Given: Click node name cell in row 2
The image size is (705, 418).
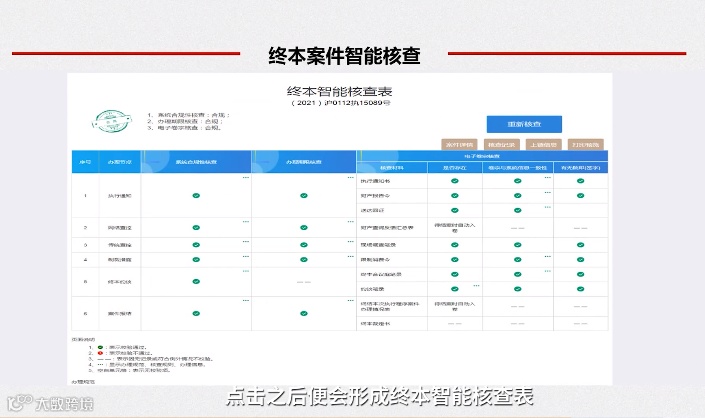Looking at the screenshot, I should (x=120, y=228).
